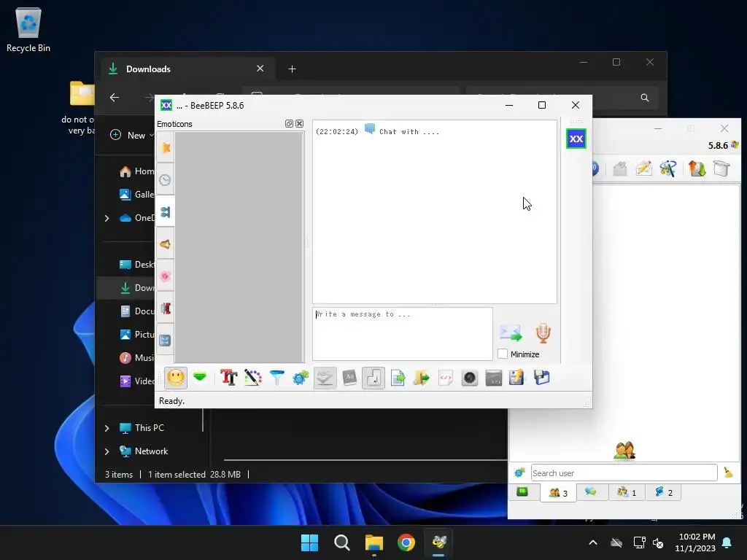The image size is (747, 560).
Task: Enable the Minimize checkbox
Action: tap(503, 354)
